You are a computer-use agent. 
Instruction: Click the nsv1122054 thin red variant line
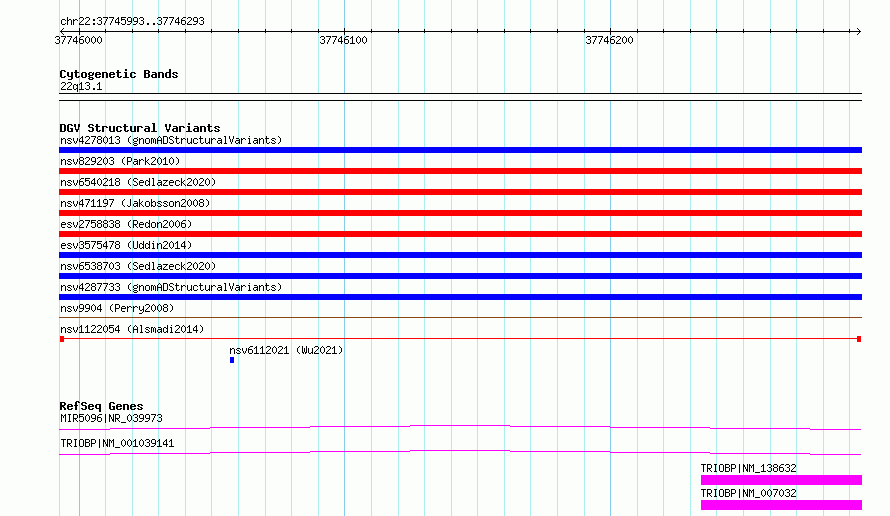point(460,339)
